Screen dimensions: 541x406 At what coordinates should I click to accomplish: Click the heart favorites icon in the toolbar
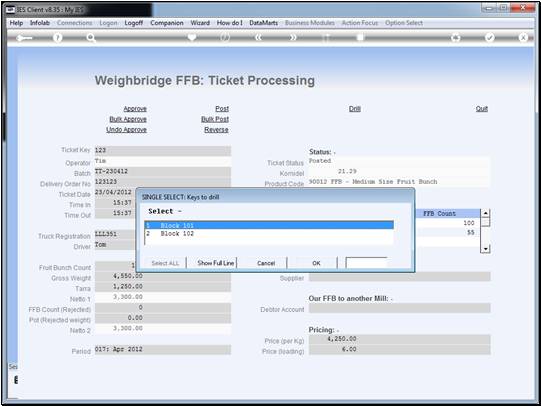[x=192, y=37]
